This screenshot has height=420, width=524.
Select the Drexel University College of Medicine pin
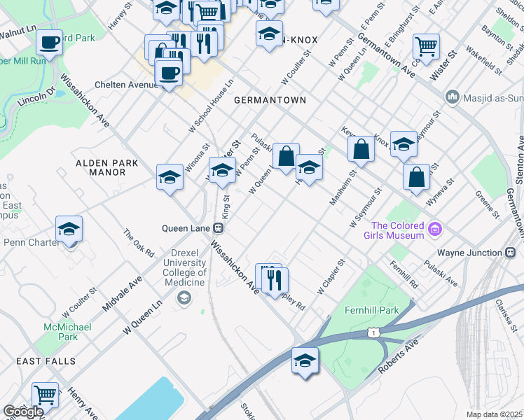point(184,297)
